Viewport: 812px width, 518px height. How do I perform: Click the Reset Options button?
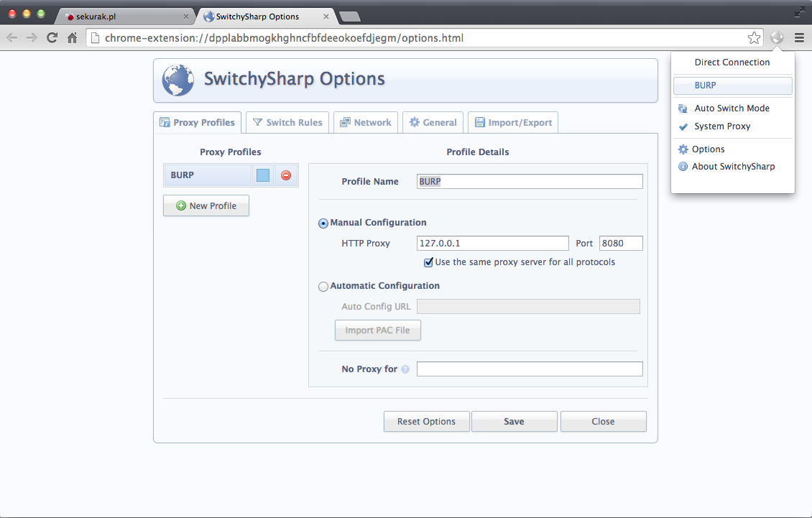click(x=427, y=422)
